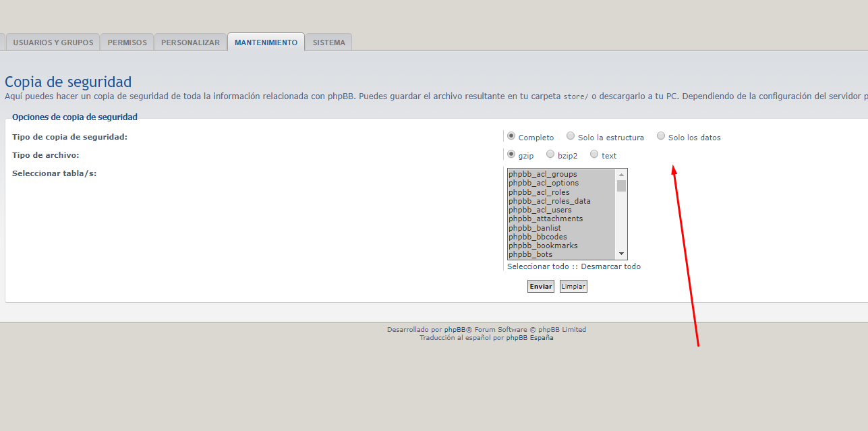Pick text as file type
The image size is (868, 431).
click(x=594, y=154)
